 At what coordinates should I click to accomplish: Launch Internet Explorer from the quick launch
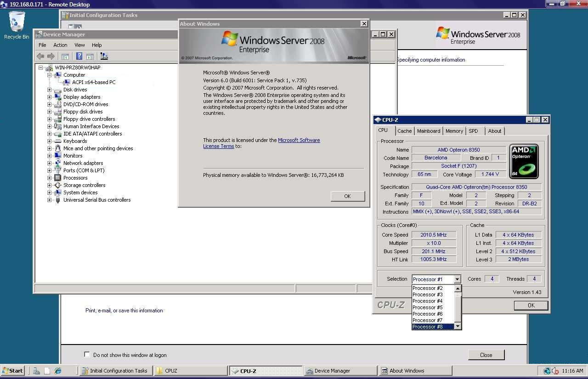click(58, 371)
